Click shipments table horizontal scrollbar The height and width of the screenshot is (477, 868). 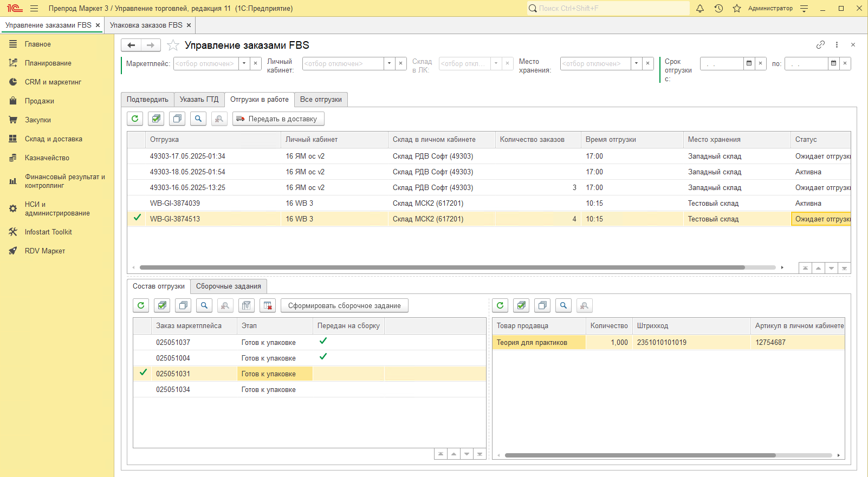coord(442,267)
